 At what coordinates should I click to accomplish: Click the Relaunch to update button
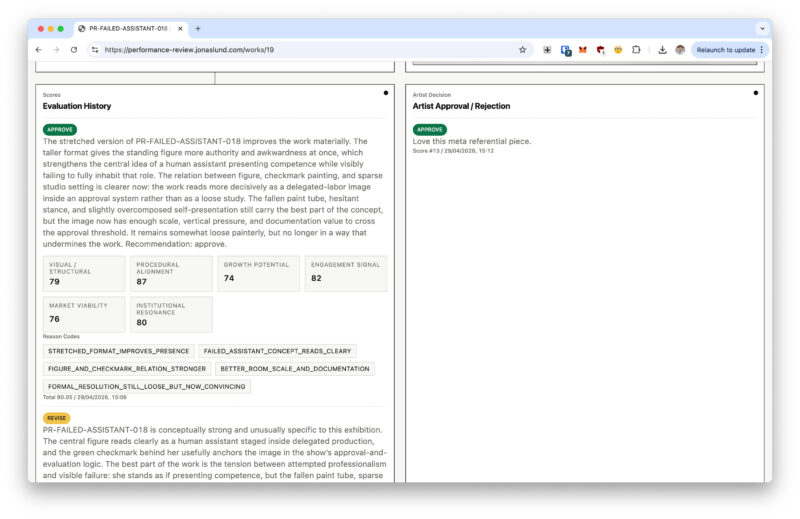coord(726,50)
